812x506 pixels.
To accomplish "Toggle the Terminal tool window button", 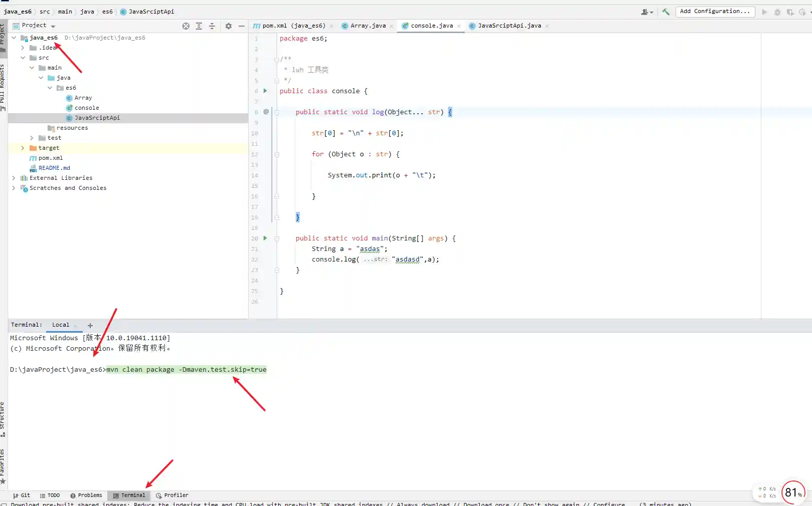I will pyautogui.click(x=129, y=495).
